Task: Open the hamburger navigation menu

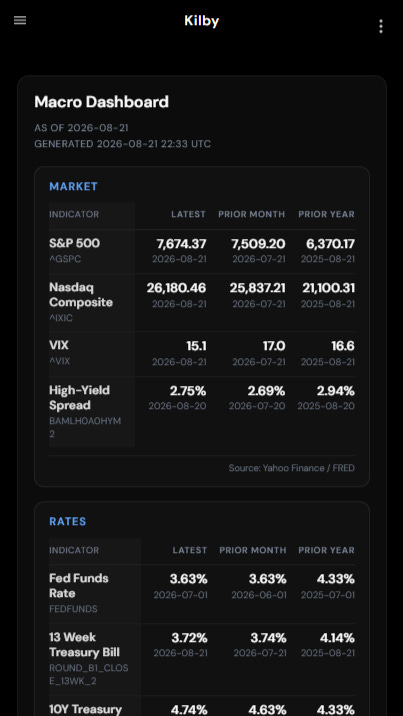Action: pyautogui.click(x=20, y=21)
